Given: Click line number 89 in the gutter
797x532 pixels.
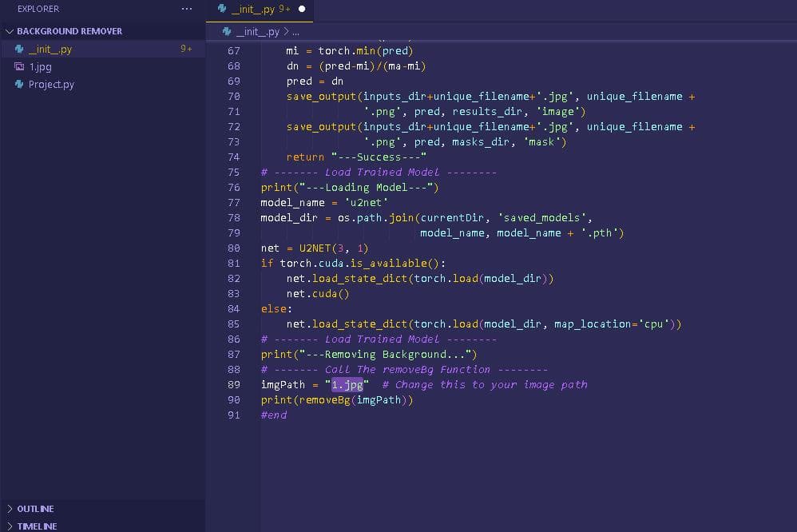Looking at the screenshot, I should coord(234,384).
